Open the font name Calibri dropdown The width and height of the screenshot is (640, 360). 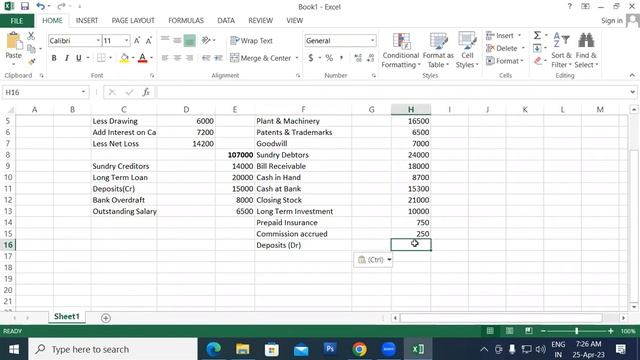pyautogui.click(x=98, y=40)
